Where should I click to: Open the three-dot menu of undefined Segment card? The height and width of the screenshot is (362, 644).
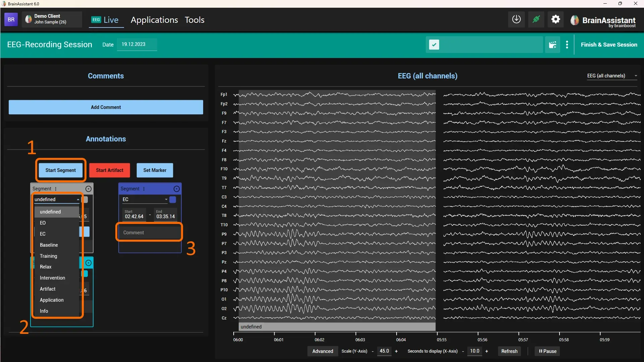(56, 189)
